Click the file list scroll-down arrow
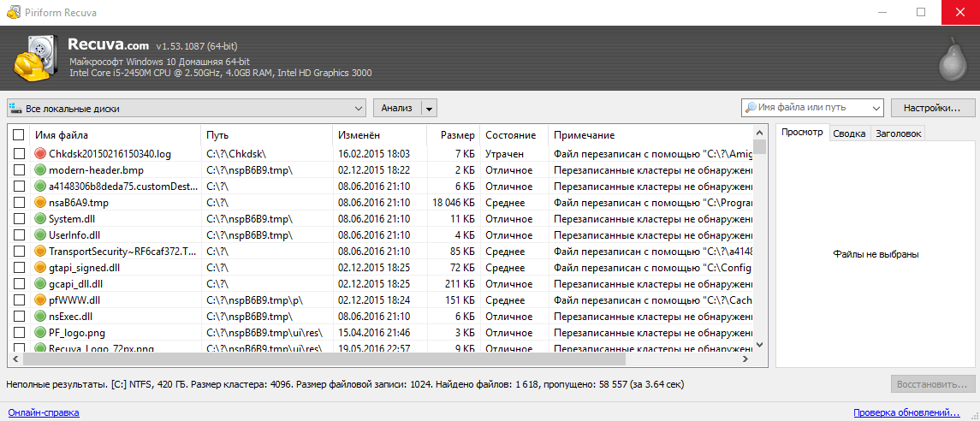 click(759, 344)
